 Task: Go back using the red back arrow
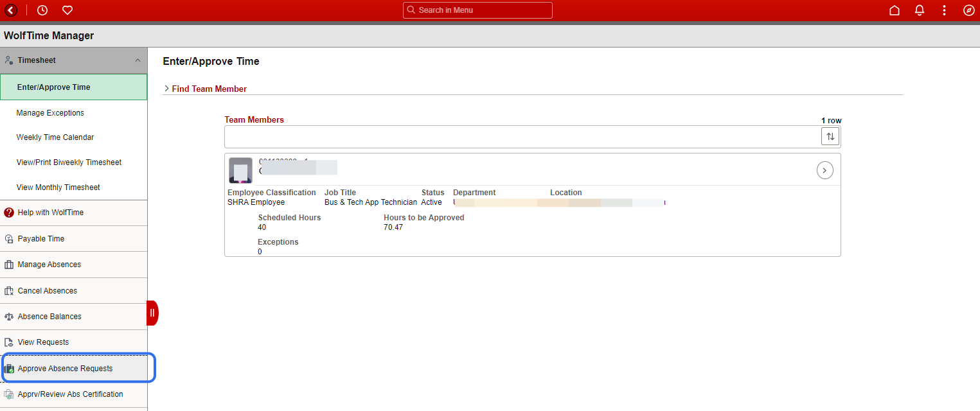click(x=11, y=10)
